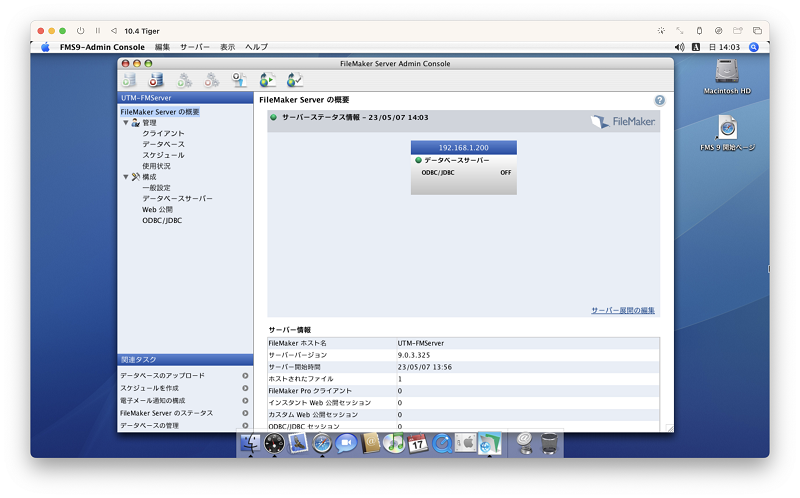Click the arrow beside スケジュールを作成

245,388
